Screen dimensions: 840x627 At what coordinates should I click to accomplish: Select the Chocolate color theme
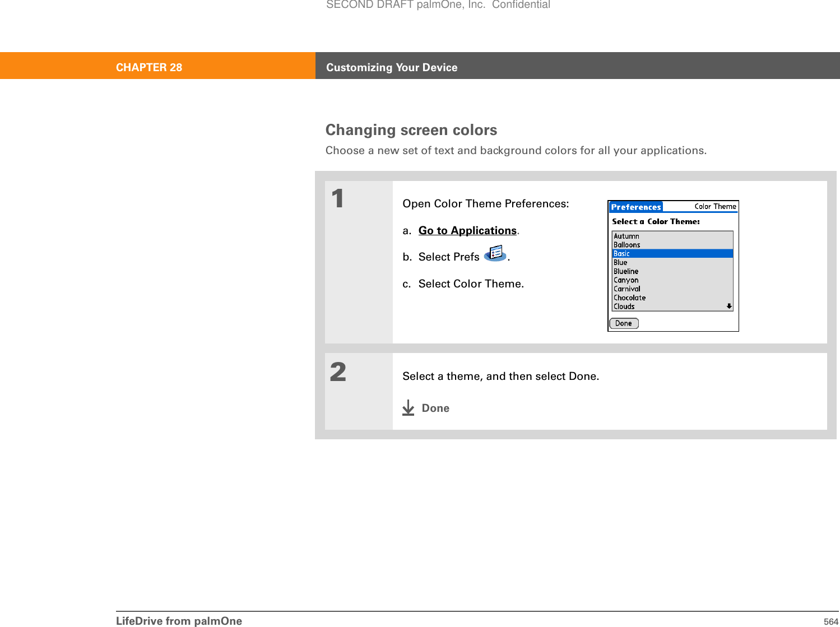tap(672, 298)
